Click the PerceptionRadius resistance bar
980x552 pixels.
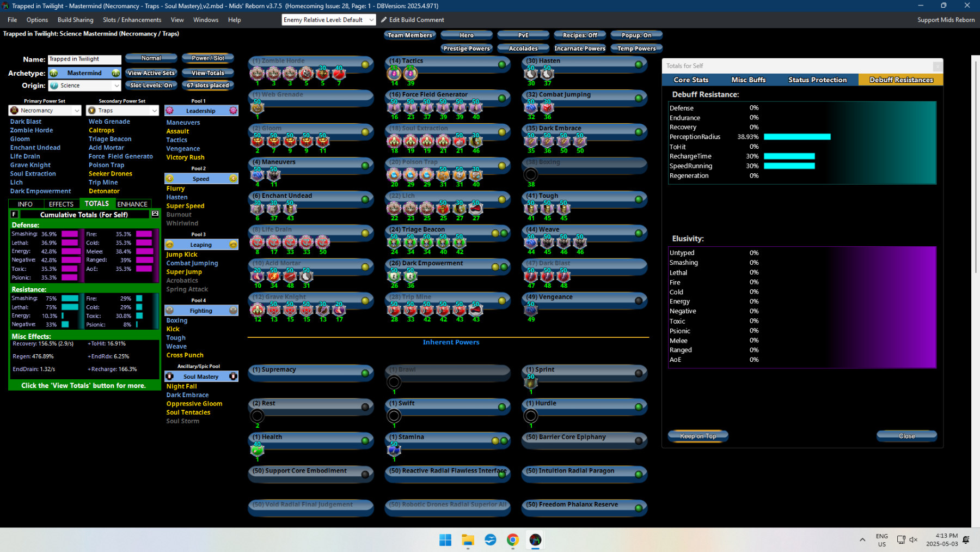click(x=797, y=137)
